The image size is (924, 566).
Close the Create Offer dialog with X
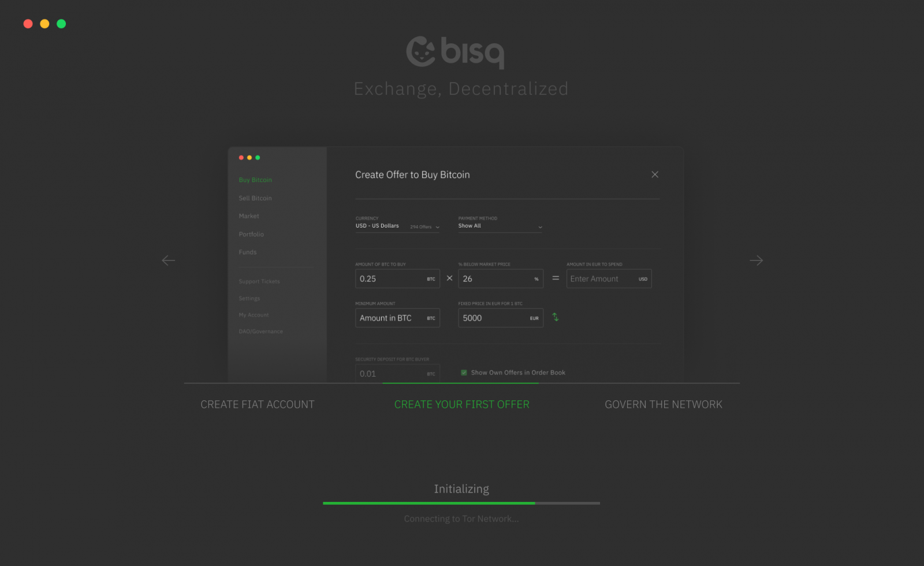[x=654, y=174]
